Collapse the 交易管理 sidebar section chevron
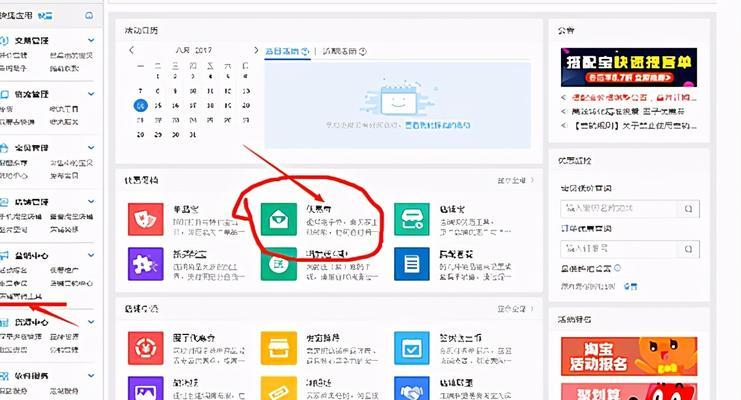Screen dimensions: 741x400 91,41
